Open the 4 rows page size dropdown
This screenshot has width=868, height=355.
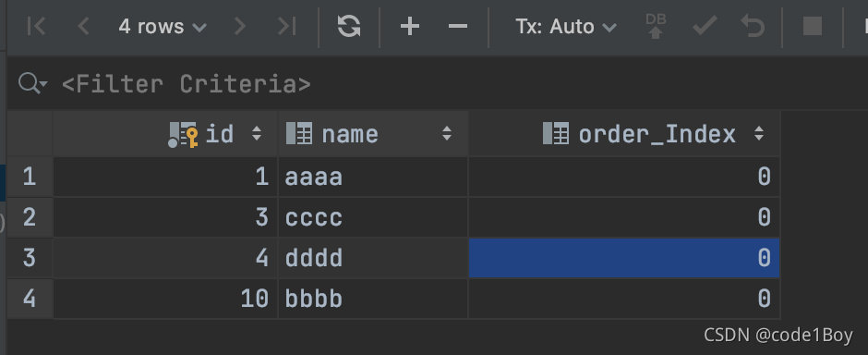pyautogui.click(x=163, y=26)
